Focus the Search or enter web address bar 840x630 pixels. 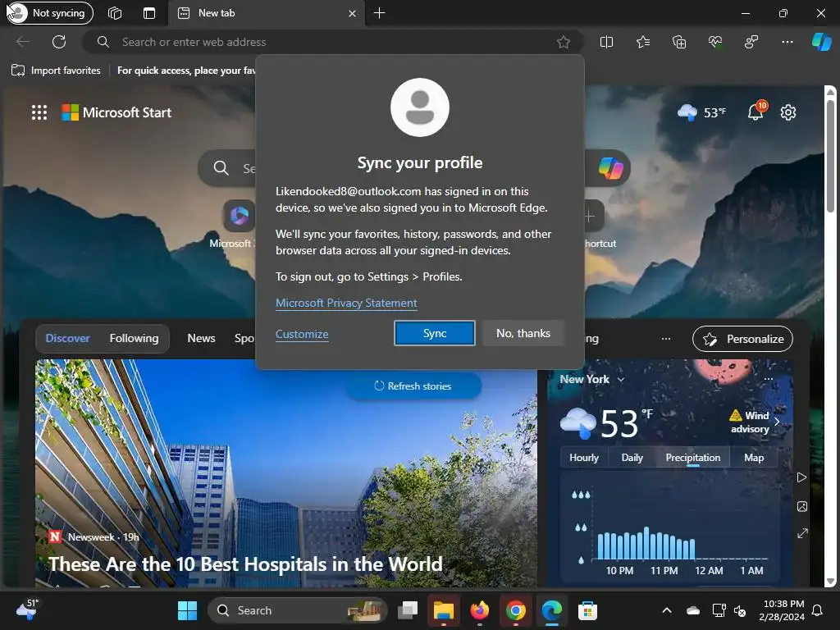(332, 42)
